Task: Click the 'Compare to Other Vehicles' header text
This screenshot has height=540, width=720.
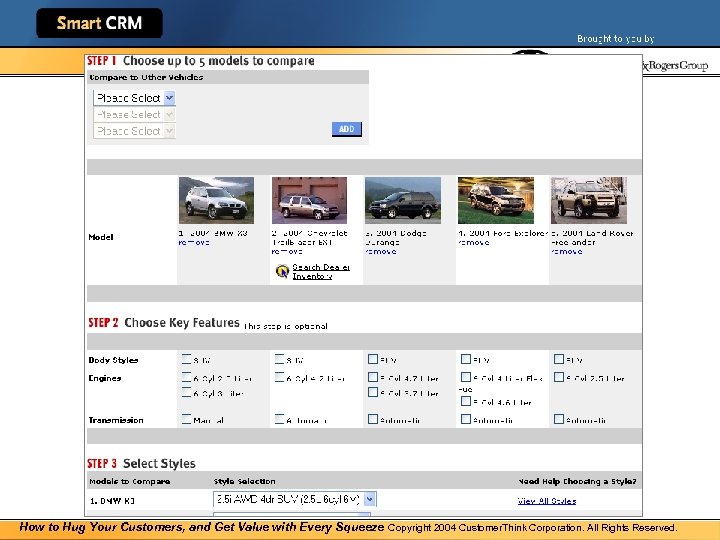Action: click(x=146, y=77)
